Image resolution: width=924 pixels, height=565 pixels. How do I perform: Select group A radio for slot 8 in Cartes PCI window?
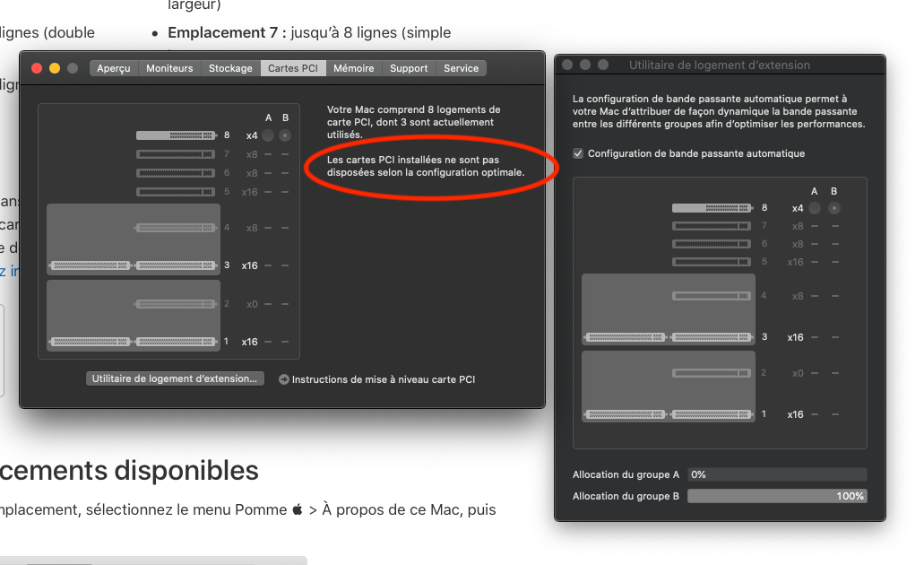coord(268,135)
